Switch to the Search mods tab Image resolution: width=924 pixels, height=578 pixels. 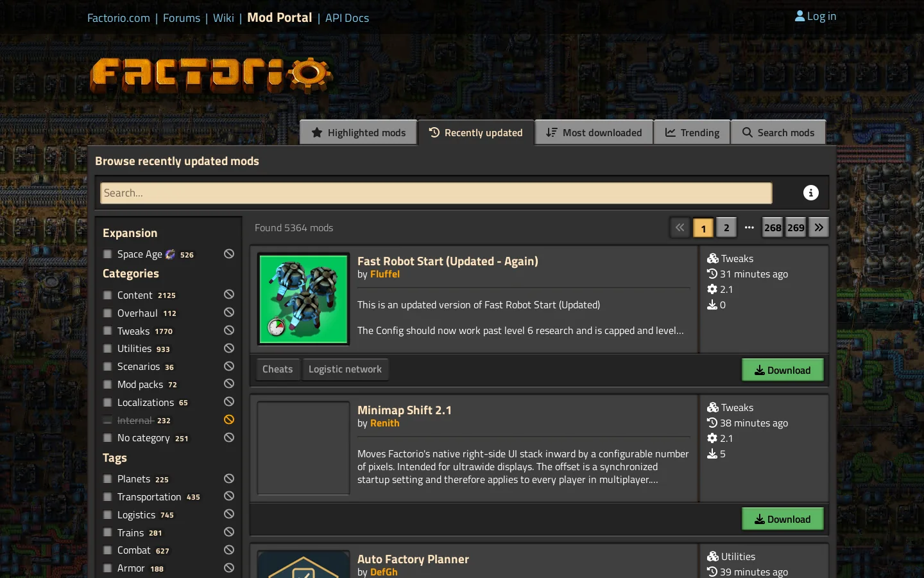(778, 132)
